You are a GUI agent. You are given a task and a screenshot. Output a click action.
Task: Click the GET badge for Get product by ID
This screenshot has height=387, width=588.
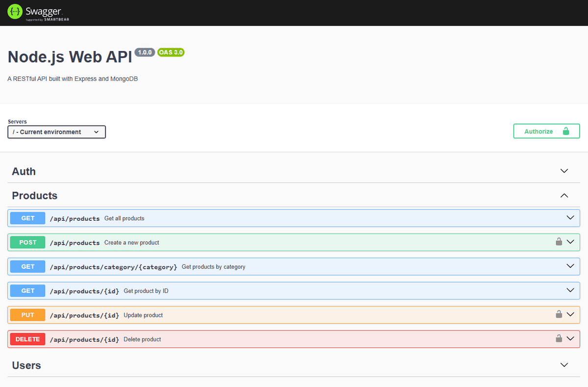pos(28,291)
